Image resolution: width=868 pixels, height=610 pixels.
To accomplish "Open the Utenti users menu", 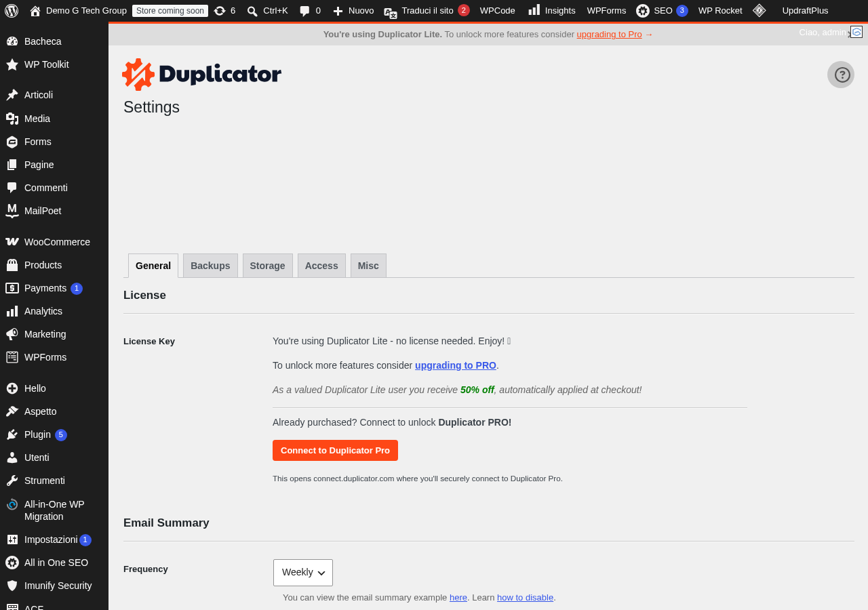I will point(37,457).
